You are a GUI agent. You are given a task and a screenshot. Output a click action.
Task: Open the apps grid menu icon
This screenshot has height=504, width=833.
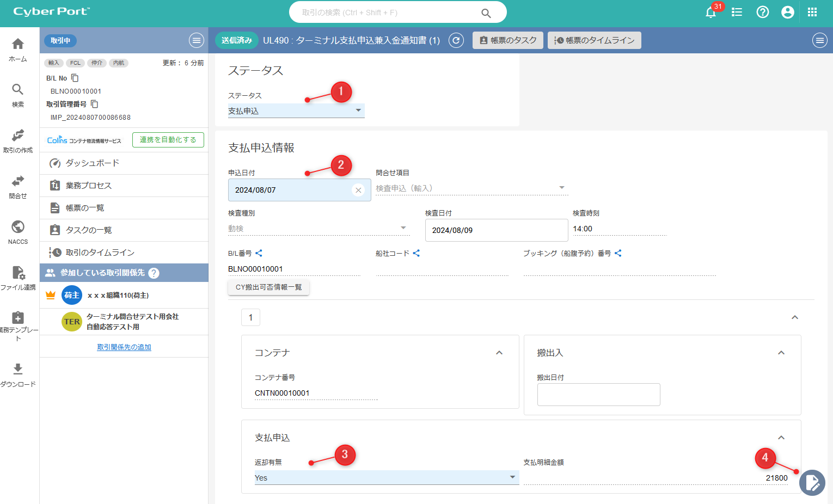(x=812, y=12)
